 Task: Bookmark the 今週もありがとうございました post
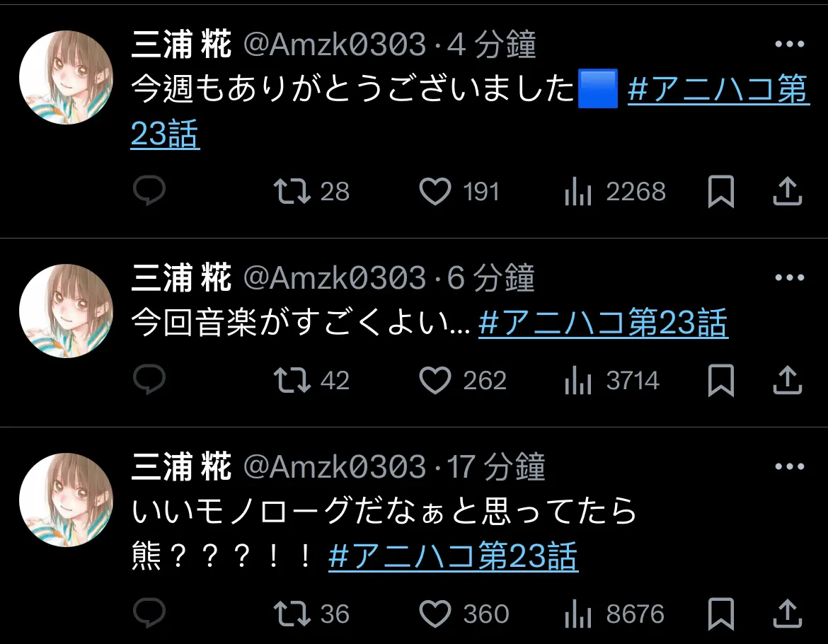721,191
